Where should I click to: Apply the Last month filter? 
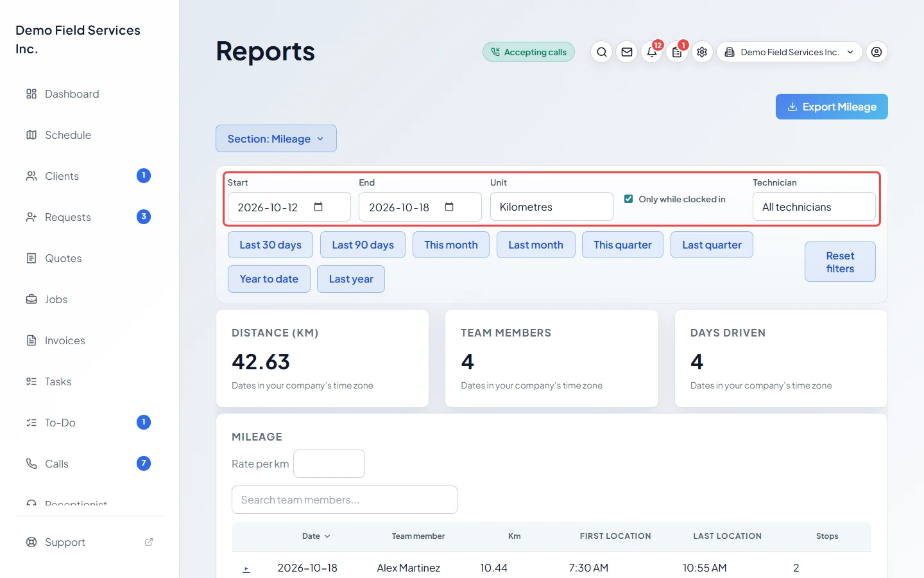click(536, 245)
